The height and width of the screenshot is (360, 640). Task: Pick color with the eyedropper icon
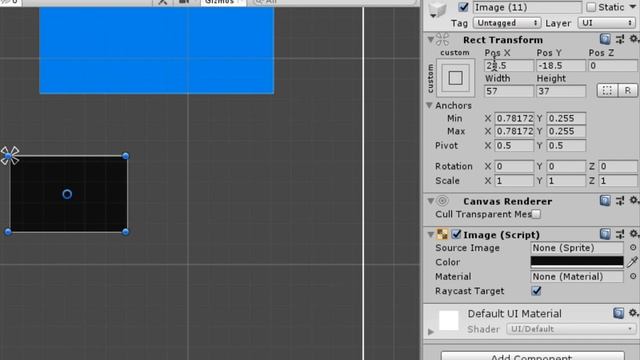[632, 262]
